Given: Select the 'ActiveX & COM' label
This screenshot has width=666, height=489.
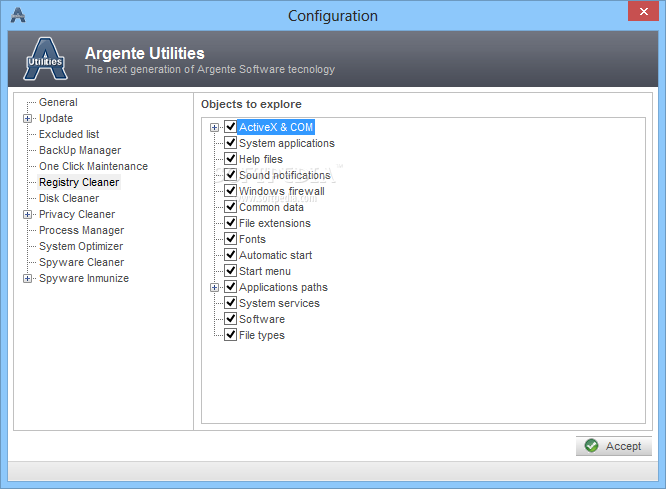Looking at the screenshot, I should (276, 127).
